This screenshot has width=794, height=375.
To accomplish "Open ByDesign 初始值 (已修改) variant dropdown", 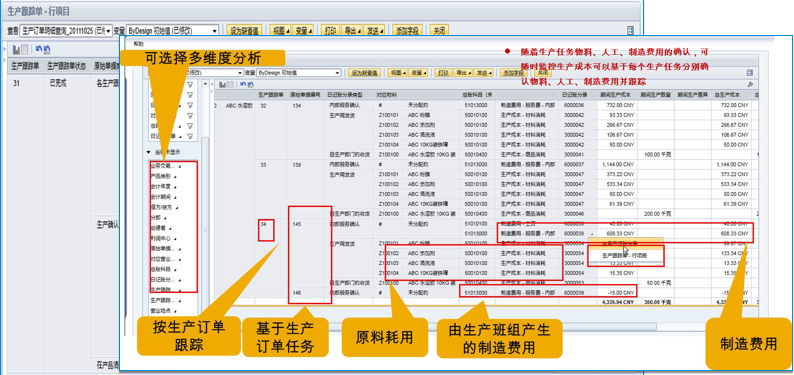I will pyautogui.click(x=173, y=31).
